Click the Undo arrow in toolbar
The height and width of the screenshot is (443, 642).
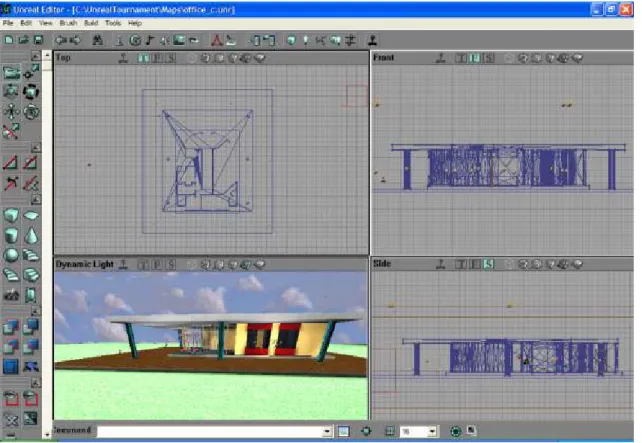61,40
